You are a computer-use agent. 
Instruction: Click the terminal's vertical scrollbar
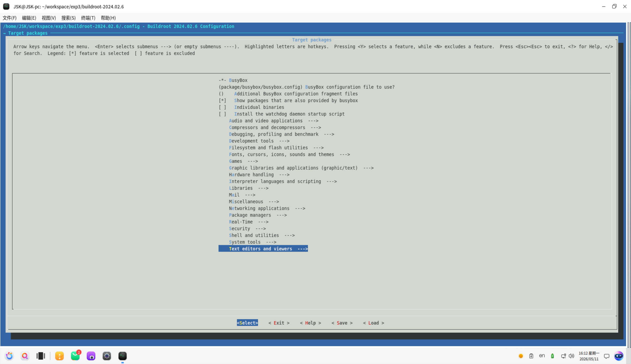(629, 185)
